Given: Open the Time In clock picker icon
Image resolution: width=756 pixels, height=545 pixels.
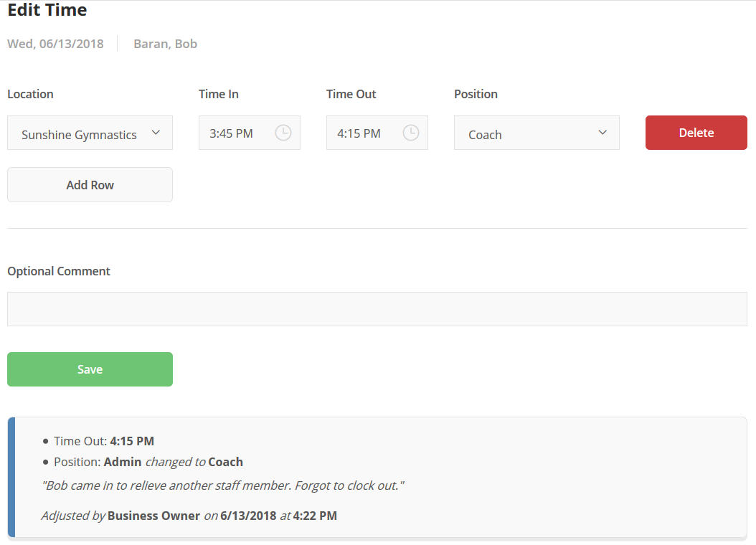Looking at the screenshot, I should (283, 133).
